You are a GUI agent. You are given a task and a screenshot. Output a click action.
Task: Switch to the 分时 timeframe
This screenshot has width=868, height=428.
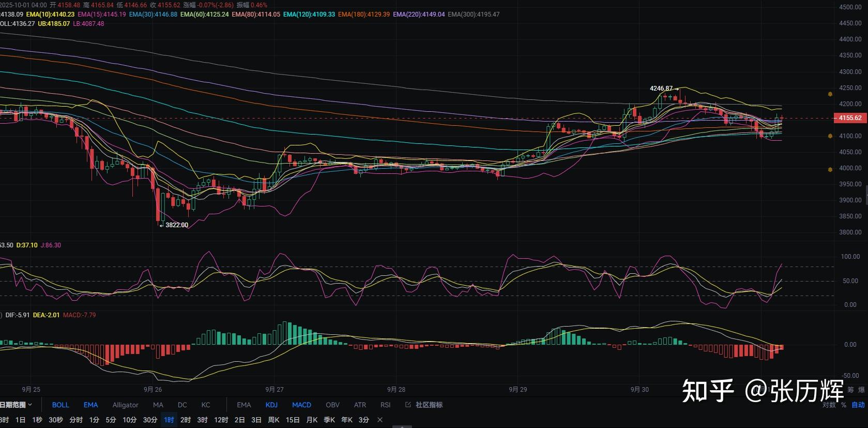(x=76, y=420)
